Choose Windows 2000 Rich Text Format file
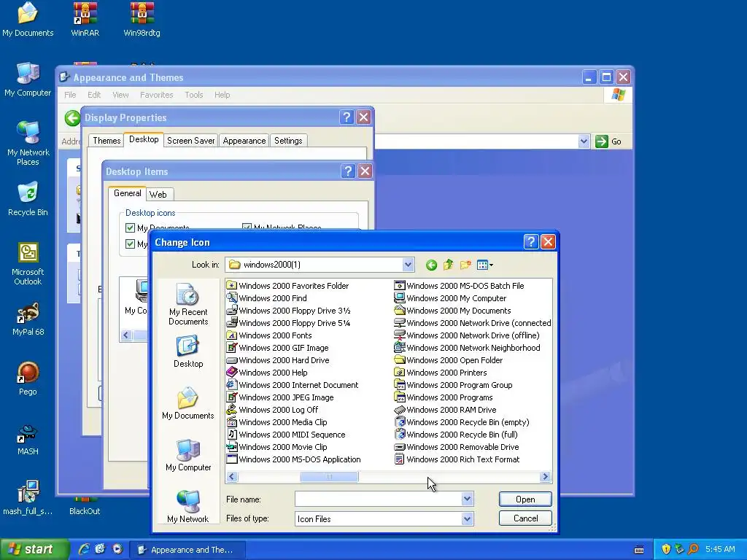Image resolution: width=747 pixels, height=560 pixels. coord(457,459)
